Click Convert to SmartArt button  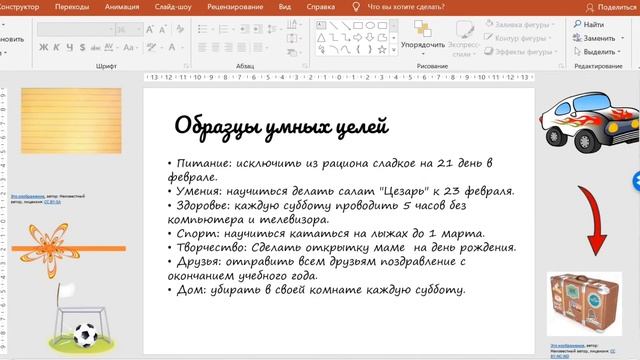tap(293, 52)
